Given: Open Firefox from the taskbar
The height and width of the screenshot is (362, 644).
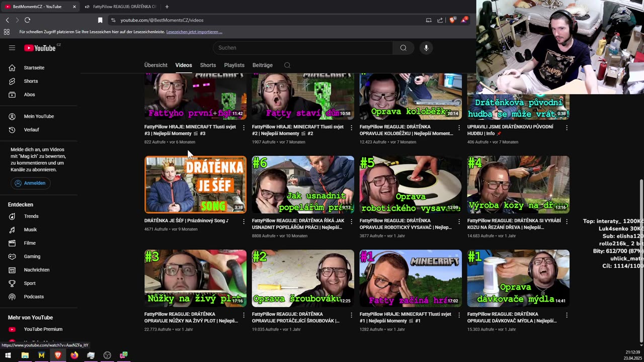Looking at the screenshot, I should click(74, 355).
